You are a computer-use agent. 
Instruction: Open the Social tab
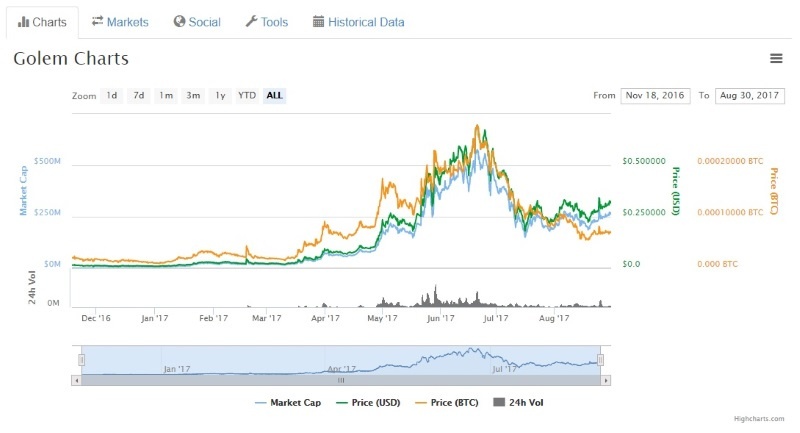[197, 22]
